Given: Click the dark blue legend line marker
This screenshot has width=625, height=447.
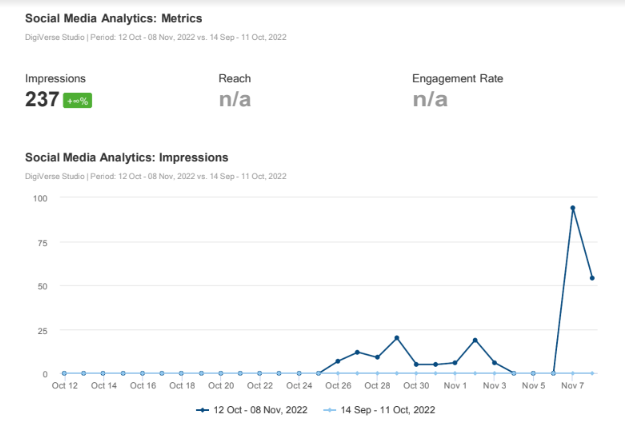Looking at the screenshot, I should click(203, 410).
